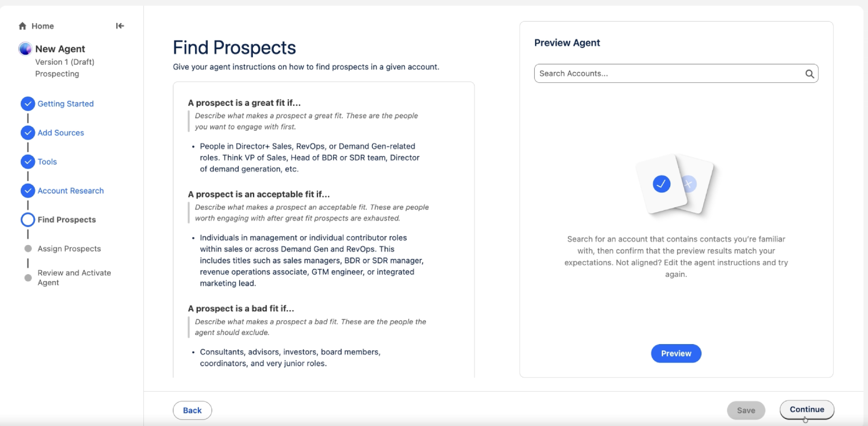Click the Account Research checkmark icon
Screen dimensions: 868x426
click(x=28, y=191)
